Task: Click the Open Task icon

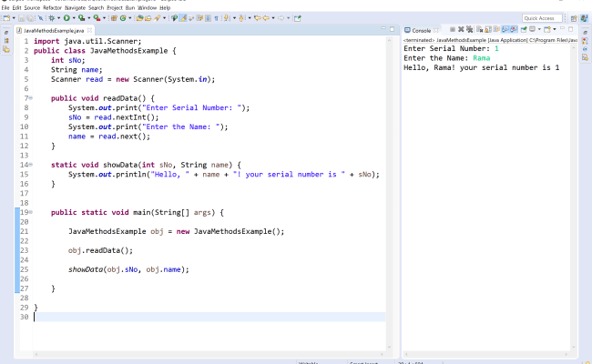Action: (x=148, y=18)
